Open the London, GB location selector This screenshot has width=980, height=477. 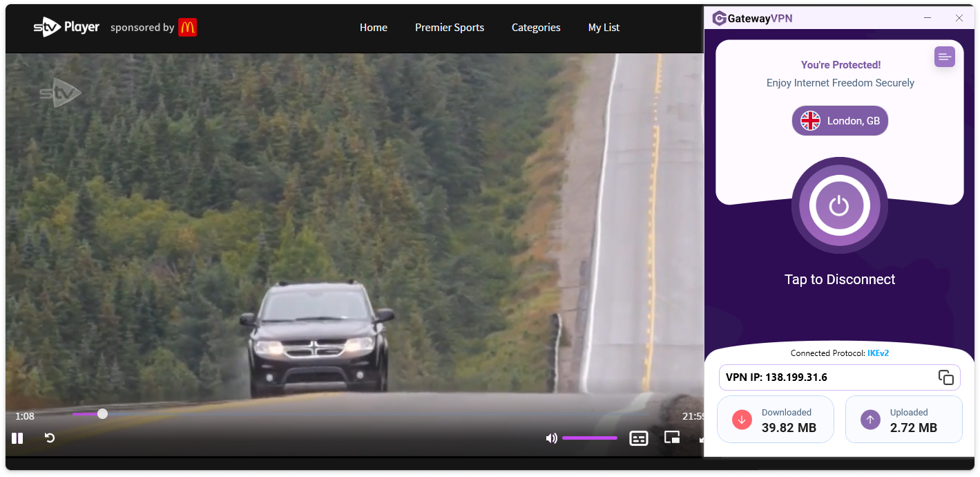tap(840, 121)
